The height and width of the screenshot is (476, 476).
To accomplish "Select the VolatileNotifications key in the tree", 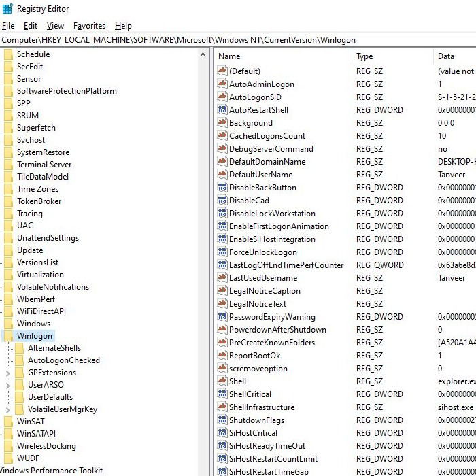I will point(53,287).
